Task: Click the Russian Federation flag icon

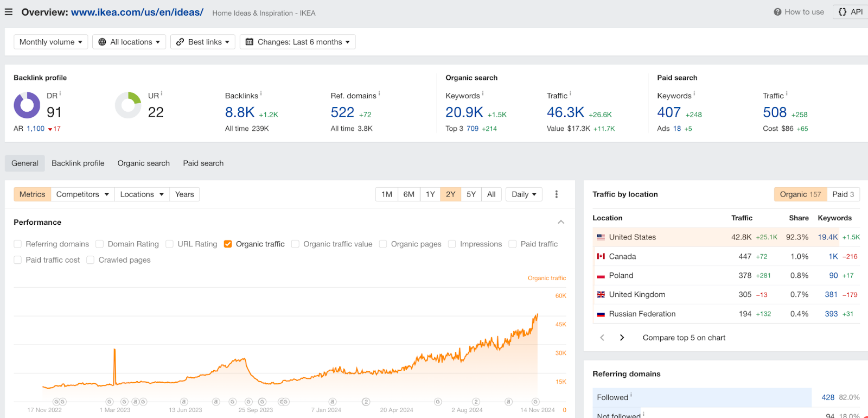Action: click(601, 314)
